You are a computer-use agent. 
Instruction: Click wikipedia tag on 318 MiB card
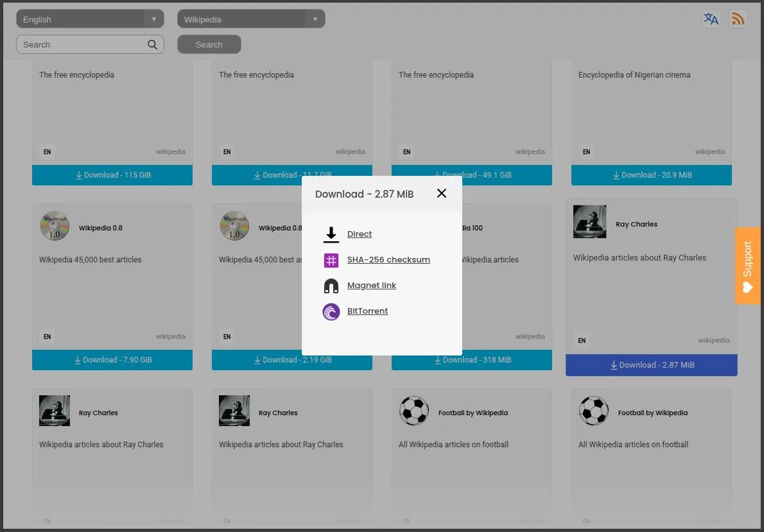coord(530,336)
